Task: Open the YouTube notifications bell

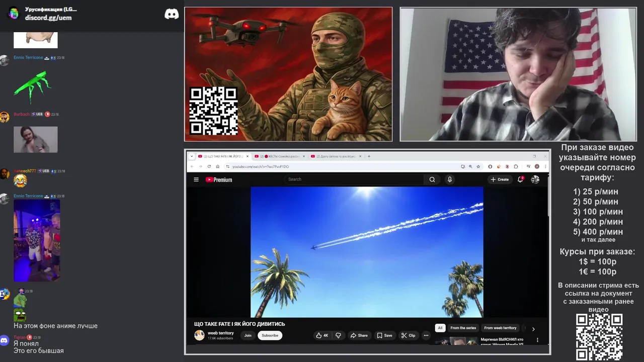Action: (521, 179)
